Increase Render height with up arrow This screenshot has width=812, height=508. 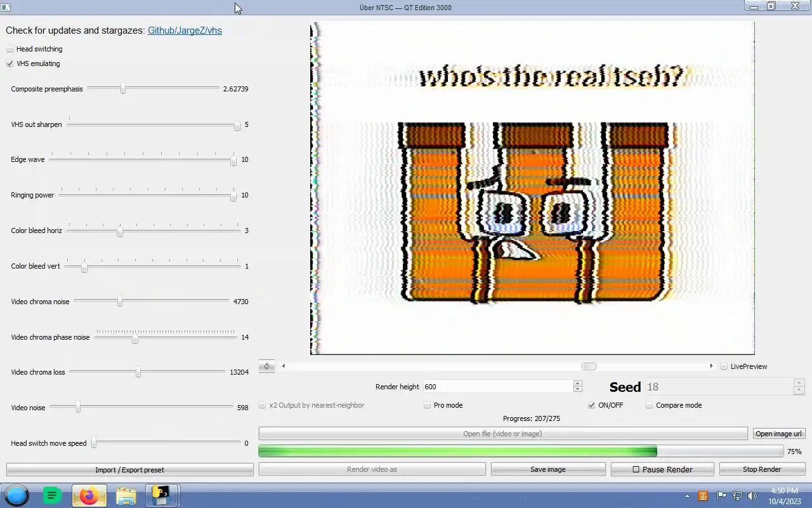pyautogui.click(x=577, y=384)
